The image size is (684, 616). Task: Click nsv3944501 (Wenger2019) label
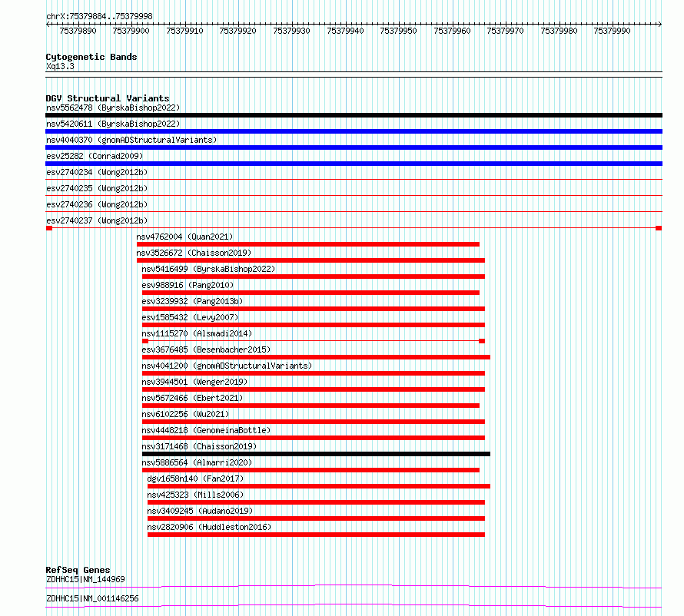coord(194,382)
